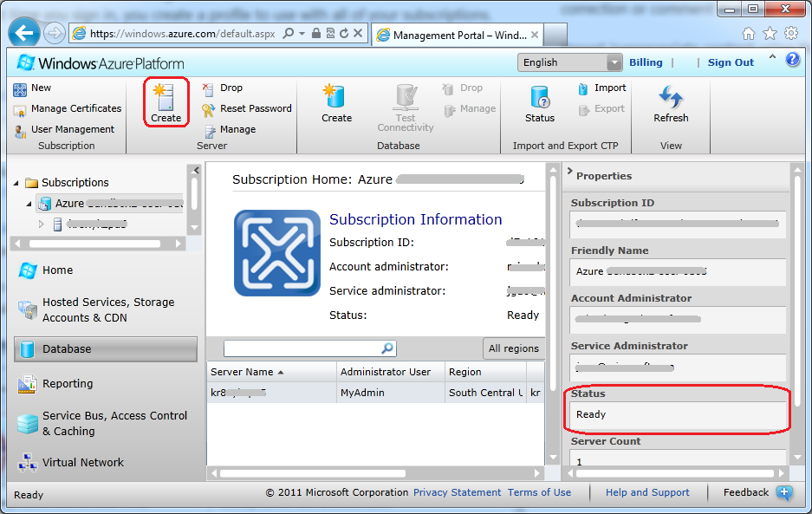Open a new browser tab
Screen dimensions: 812x514
tap(555, 36)
